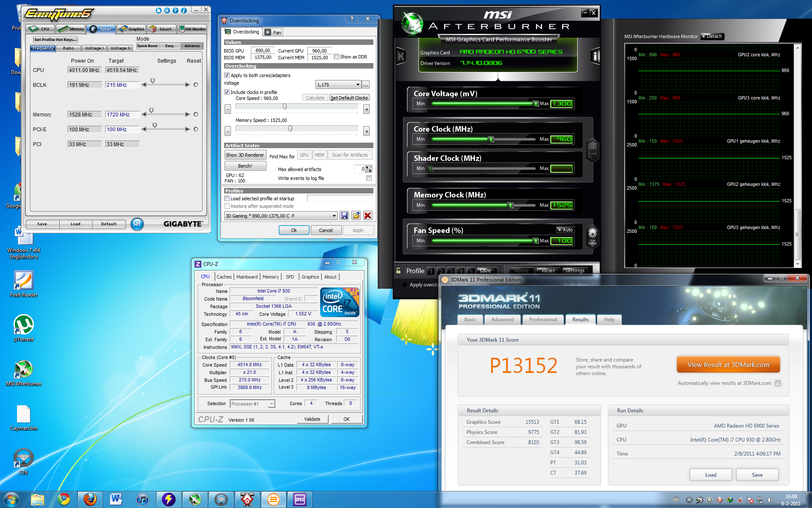Click the Validate button in CPU-Z
Image resolution: width=812 pixels, height=508 pixels.
pyautogui.click(x=312, y=419)
